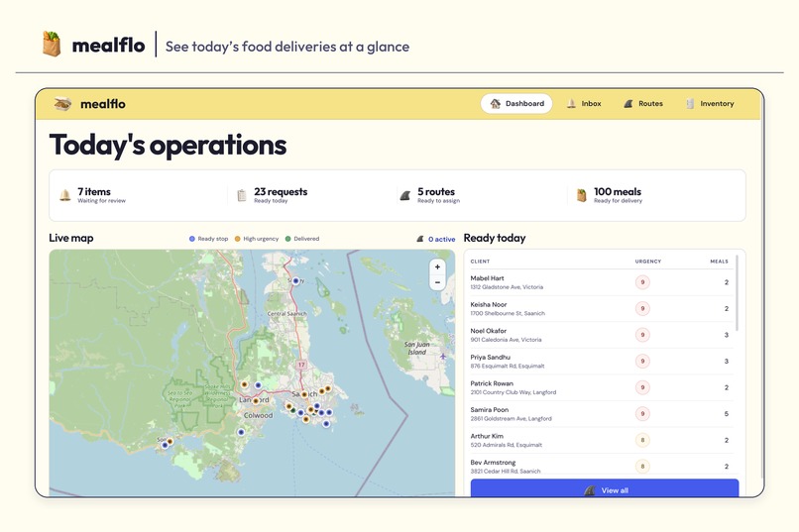Click Arthur Kim's urgency 8 badge
Viewport: 799px width, 532px height.
[x=642, y=441]
